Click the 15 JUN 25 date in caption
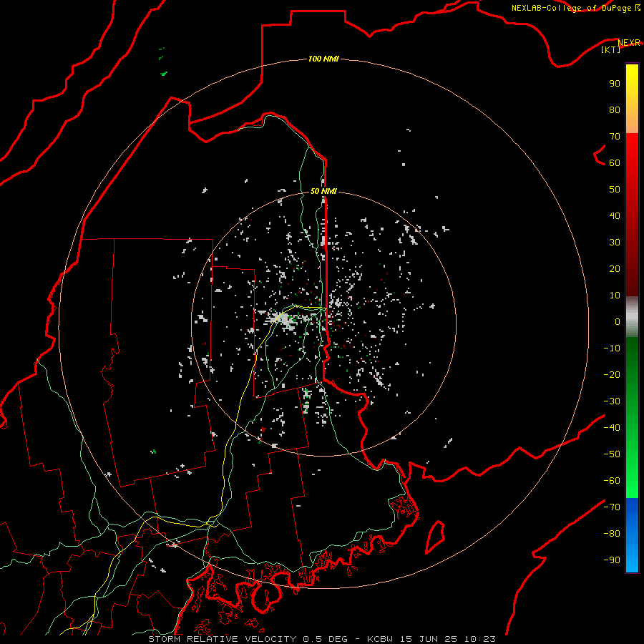Viewport: 644px width, 644px height. click(429, 639)
